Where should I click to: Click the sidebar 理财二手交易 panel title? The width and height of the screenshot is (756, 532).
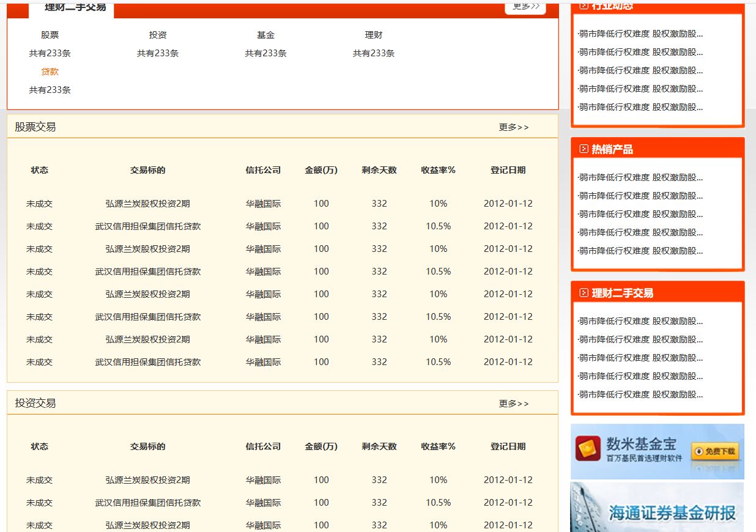tap(623, 293)
